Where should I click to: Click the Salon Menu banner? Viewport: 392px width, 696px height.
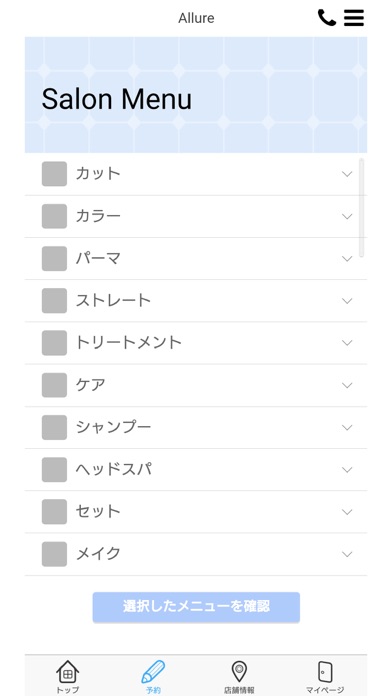pyautogui.click(x=196, y=95)
